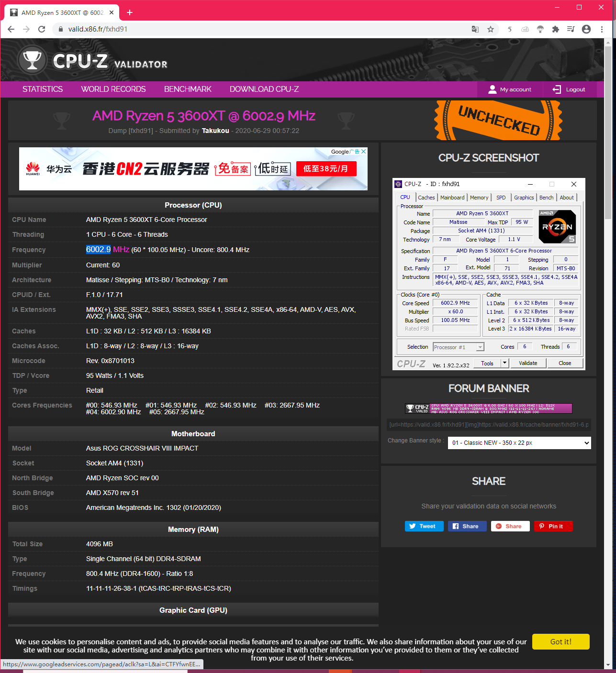The width and height of the screenshot is (616, 673).
Task: Click the cloud extension icon
Action: click(525, 29)
